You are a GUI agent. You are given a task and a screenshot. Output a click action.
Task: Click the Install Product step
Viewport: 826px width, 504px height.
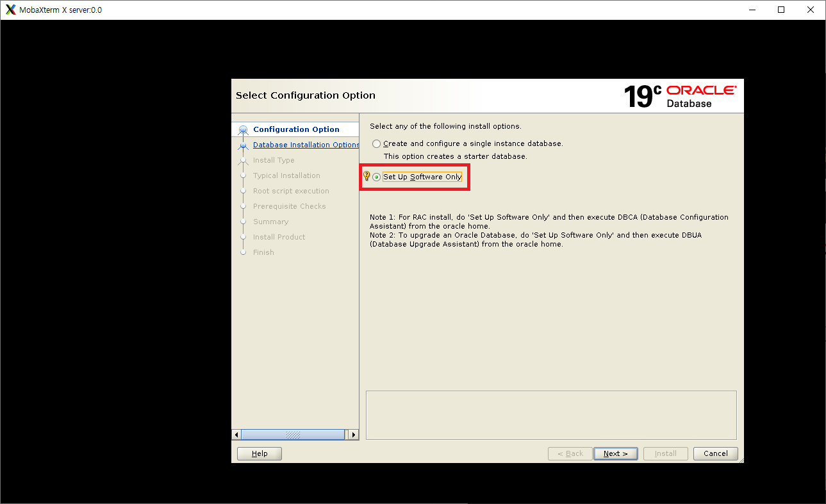click(279, 237)
